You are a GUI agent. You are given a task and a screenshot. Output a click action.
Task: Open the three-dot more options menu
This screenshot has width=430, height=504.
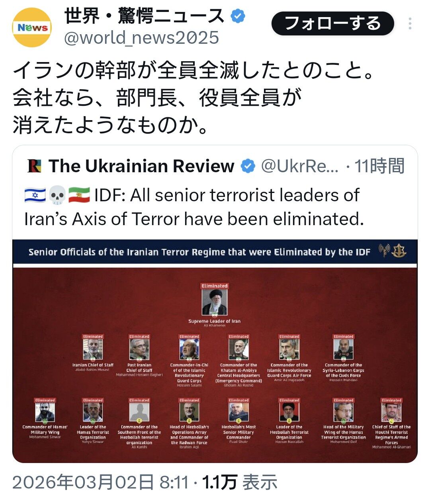[x=410, y=24]
